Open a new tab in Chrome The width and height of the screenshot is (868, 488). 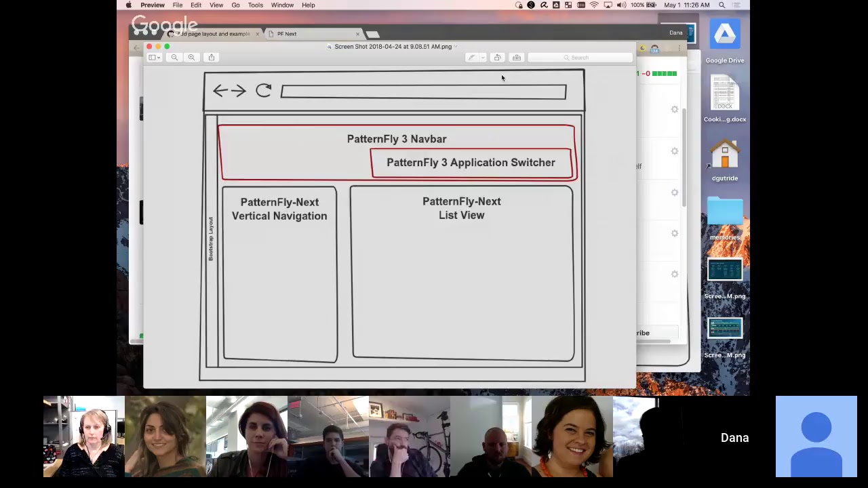[373, 34]
